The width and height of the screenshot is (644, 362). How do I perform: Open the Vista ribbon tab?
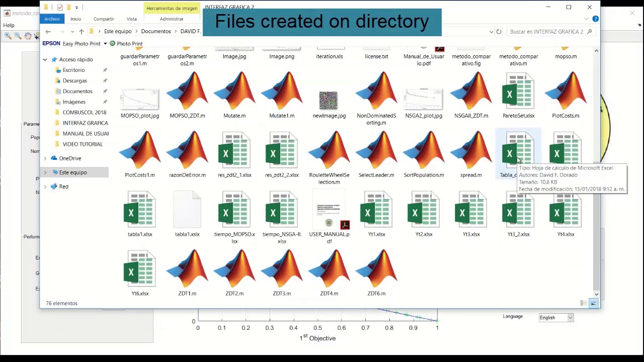pos(131,19)
